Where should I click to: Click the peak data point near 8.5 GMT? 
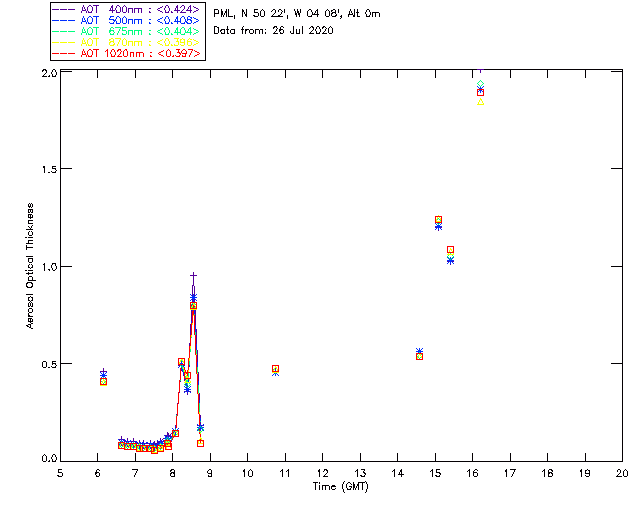[x=193, y=276]
